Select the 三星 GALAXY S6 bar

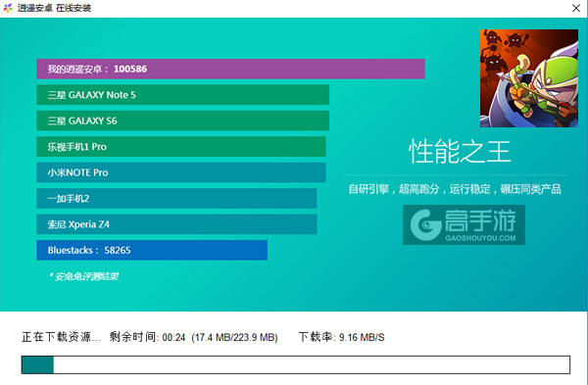pyautogui.click(x=182, y=120)
